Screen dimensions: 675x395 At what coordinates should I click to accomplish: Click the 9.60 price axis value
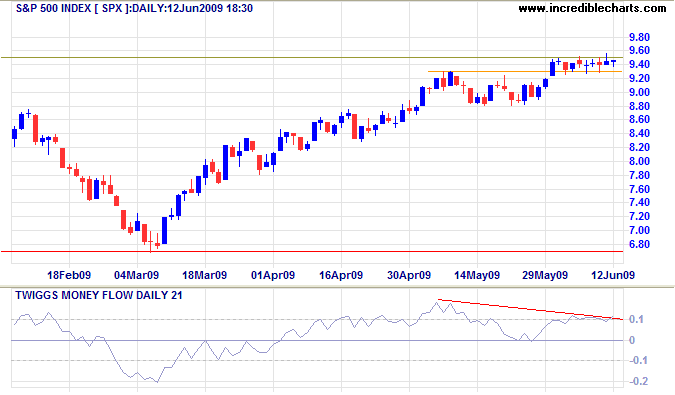pos(639,51)
